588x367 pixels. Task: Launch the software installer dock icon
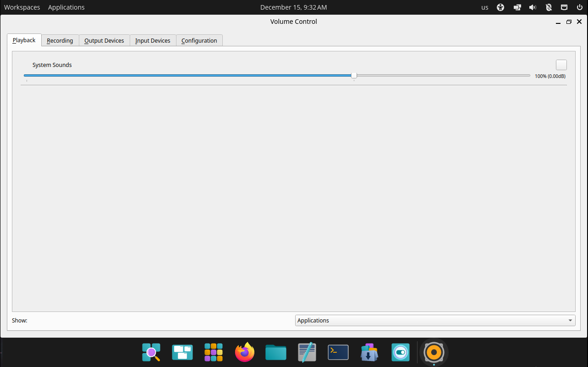pyautogui.click(x=369, y=352)
